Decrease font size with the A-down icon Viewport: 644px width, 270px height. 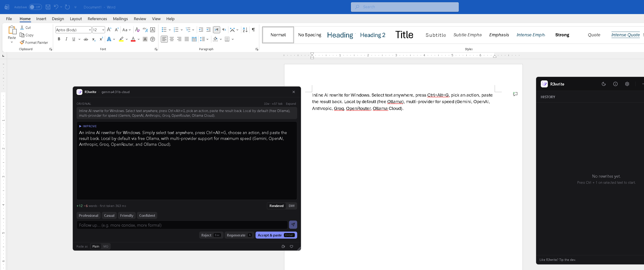pos(117,30)
